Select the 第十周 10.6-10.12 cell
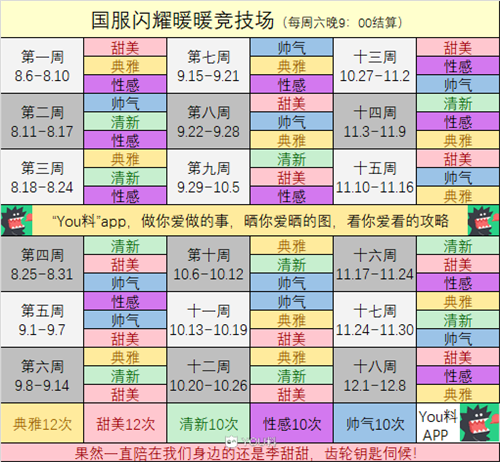This screenshot has height=462, width=500. pos(208,264)
